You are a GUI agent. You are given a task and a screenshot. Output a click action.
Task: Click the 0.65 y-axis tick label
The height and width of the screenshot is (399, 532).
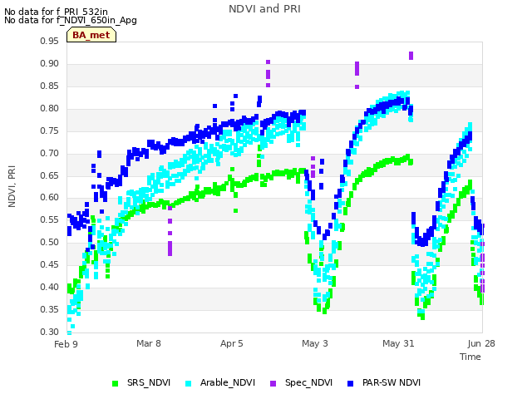click(50, 175)
